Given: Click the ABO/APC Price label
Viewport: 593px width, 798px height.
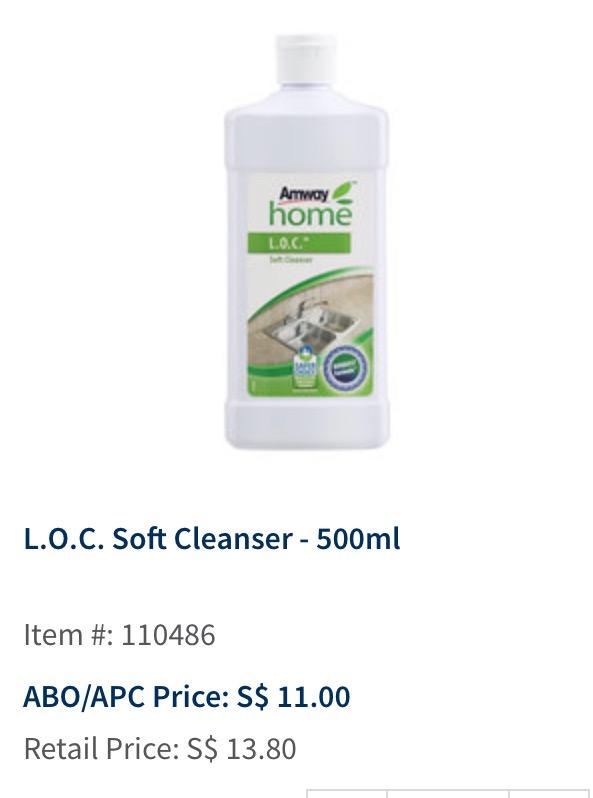Looking at the screenshot, I should tap(126, 696).
